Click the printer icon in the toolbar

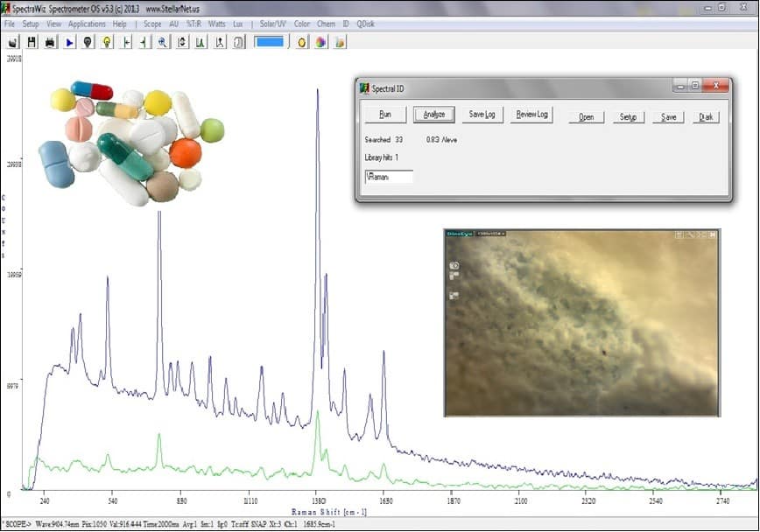point(51,42)
